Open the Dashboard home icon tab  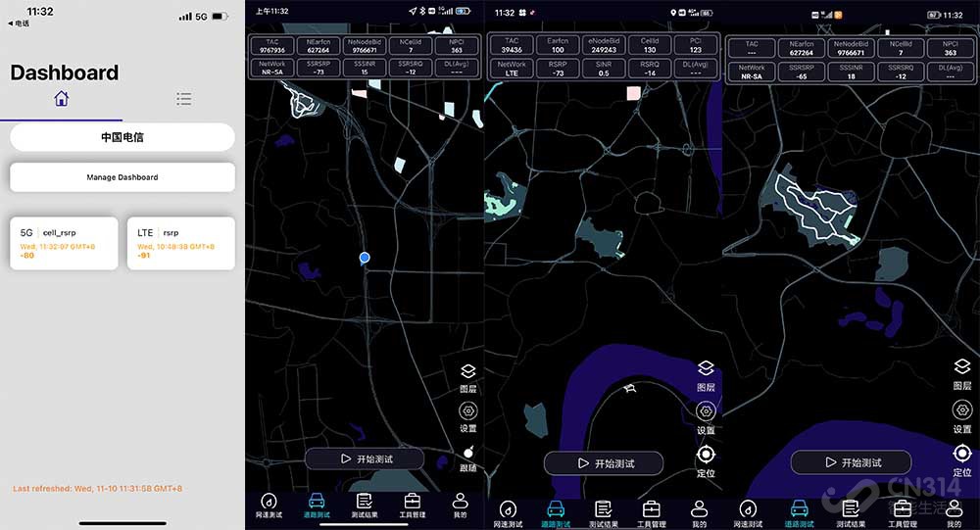61,99
